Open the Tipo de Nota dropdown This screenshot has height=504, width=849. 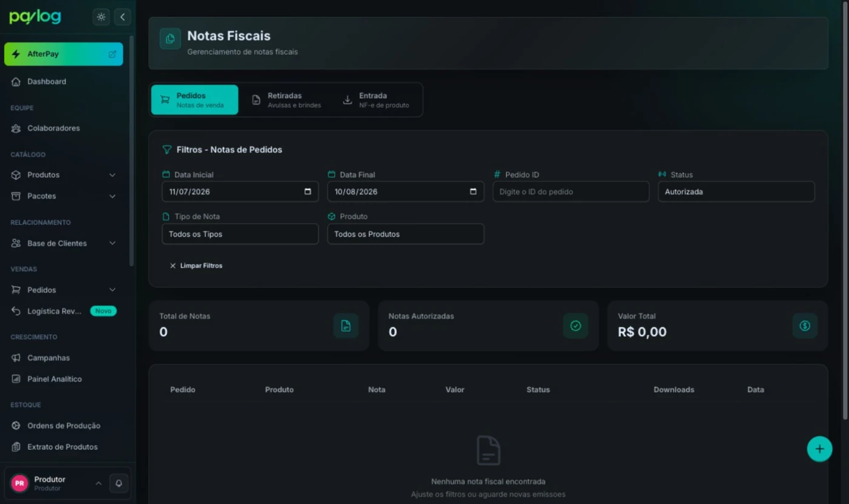point(240,234)
